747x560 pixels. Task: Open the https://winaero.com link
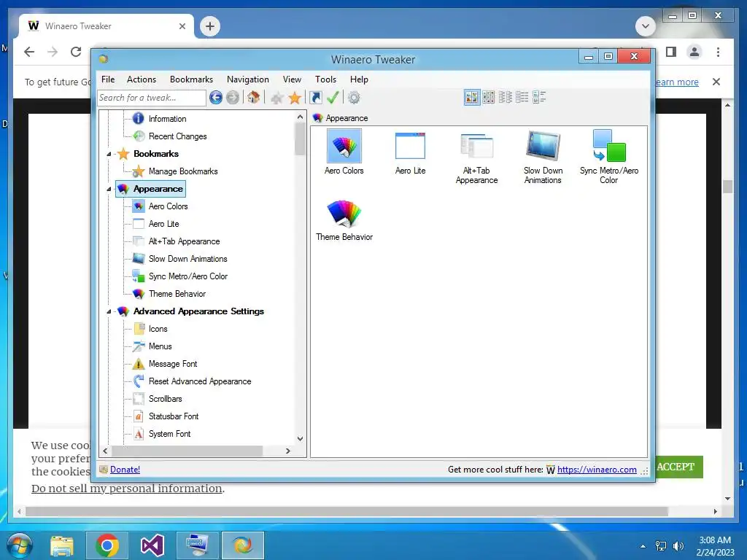tap(597, 470)
